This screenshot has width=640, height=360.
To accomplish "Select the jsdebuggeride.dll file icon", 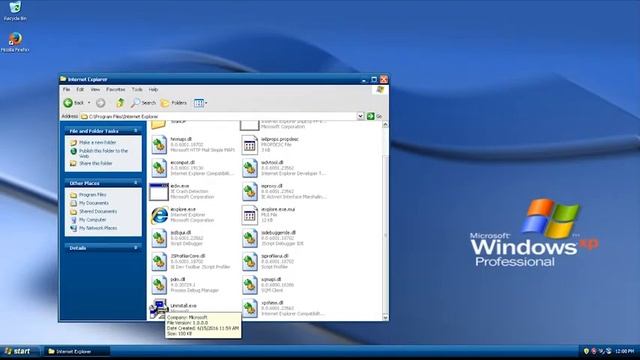I will point(249,238).
